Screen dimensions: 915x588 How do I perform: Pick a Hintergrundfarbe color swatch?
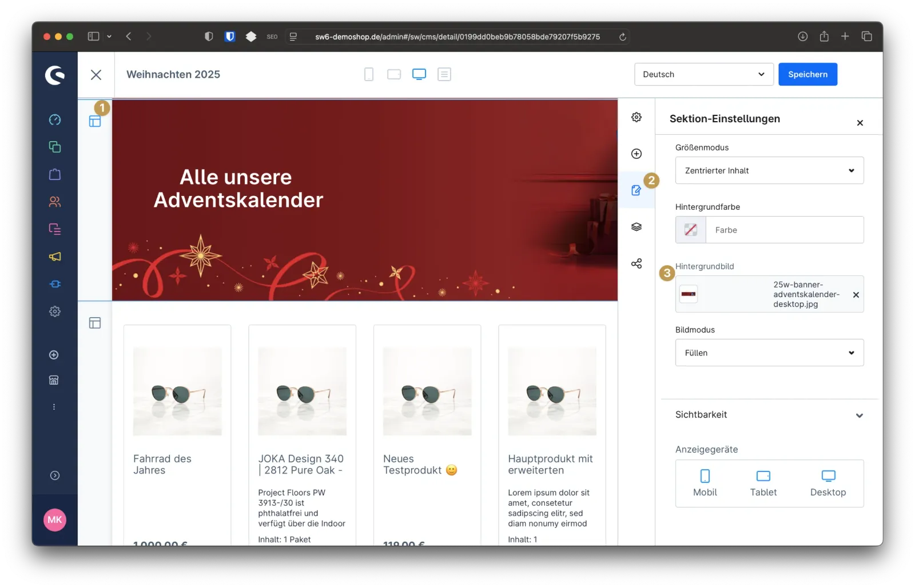click(690, 230)
